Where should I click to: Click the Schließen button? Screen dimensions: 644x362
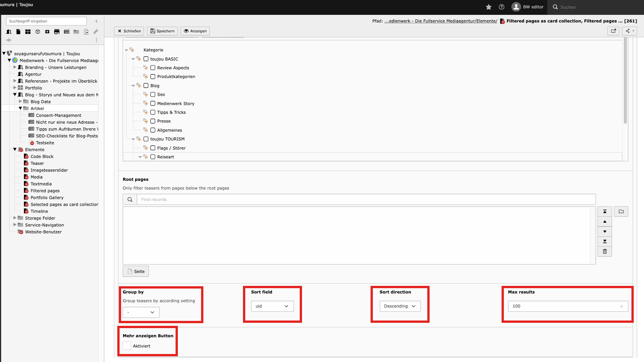coord(129,31)
